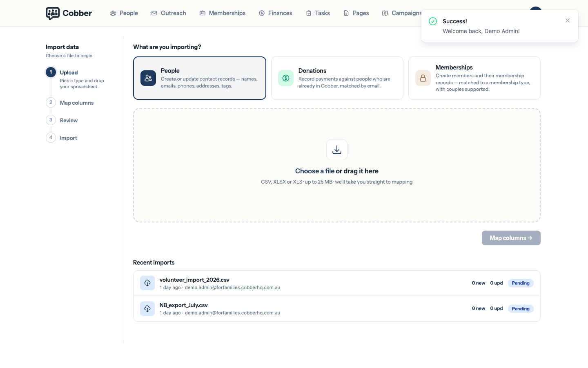This screenshot has height=368, width=588.
Task: Click the Outreach envelope icon
Action: click(x=154, y=13)
